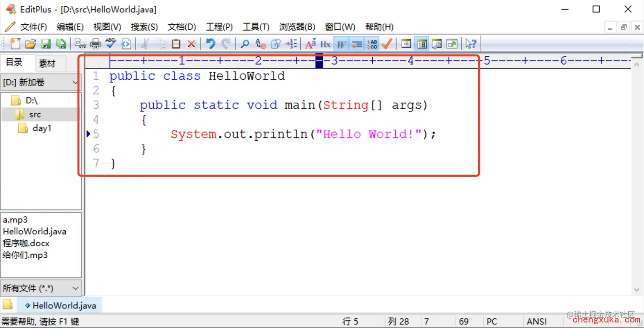
Task: Click the Copy pages icon
Action: [161, 43]
